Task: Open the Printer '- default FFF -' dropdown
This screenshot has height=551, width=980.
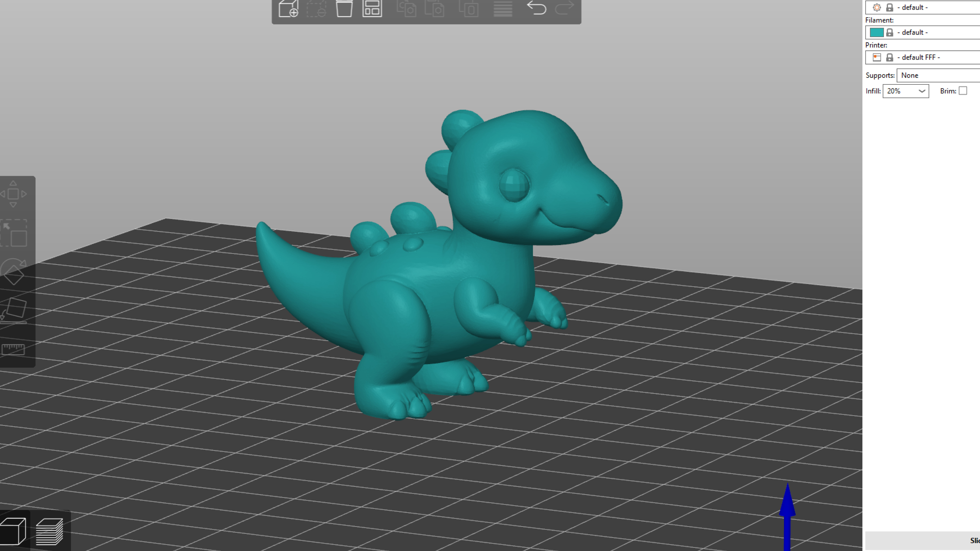Action: tap(923, 57)
